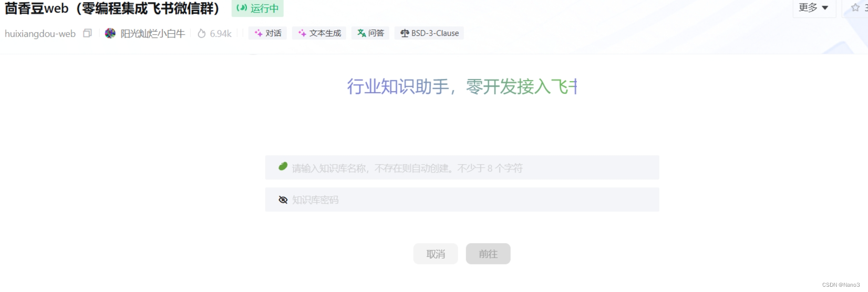The width and height of the screenshot is (868, 292).
Task: Click the scale icon on the BSD-3-Clause tag
Action: (405, 33)
